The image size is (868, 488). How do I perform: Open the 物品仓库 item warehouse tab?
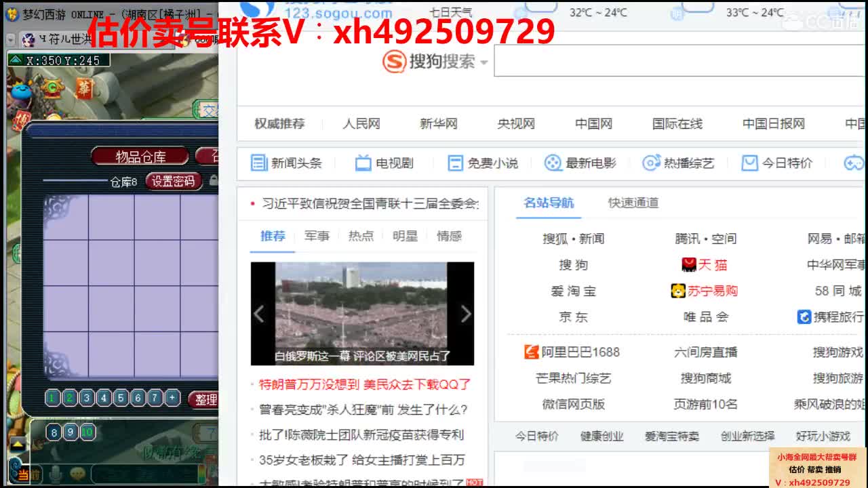(140, 157)
